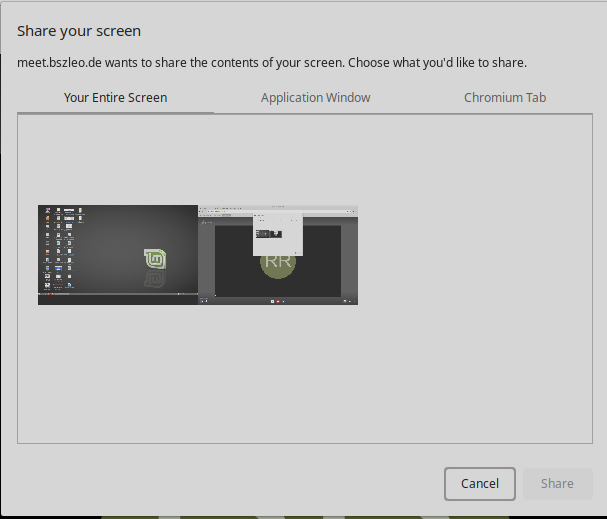
Task: Click the desktop icons column in preview
Action: point(50,250)
